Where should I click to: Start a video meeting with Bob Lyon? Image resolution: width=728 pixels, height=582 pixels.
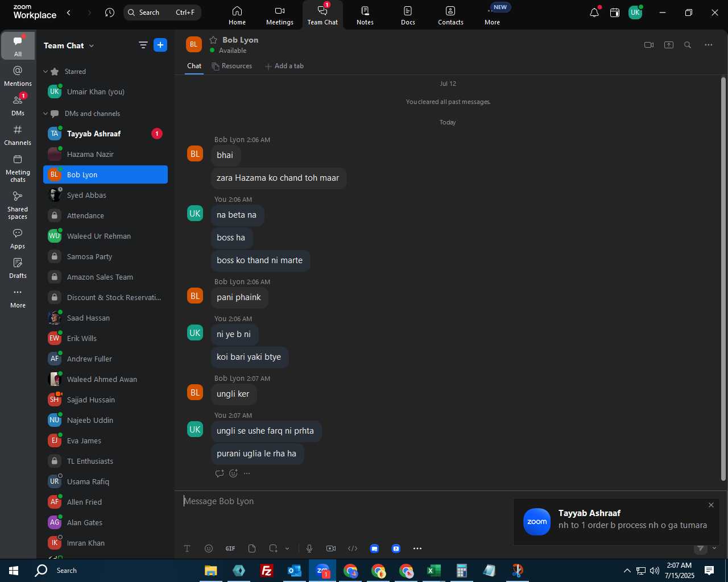[649, 45]
